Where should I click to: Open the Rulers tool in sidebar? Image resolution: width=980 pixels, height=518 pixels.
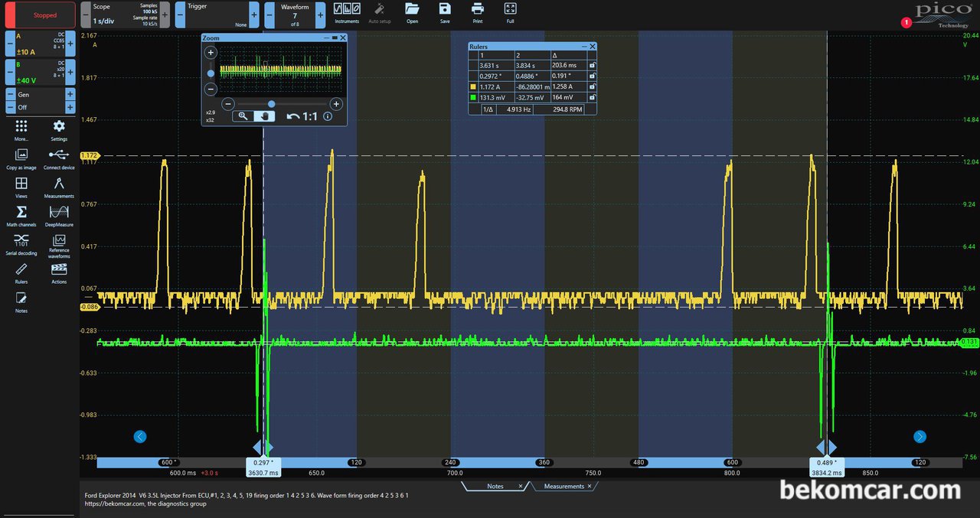click(x=21, y=273)
